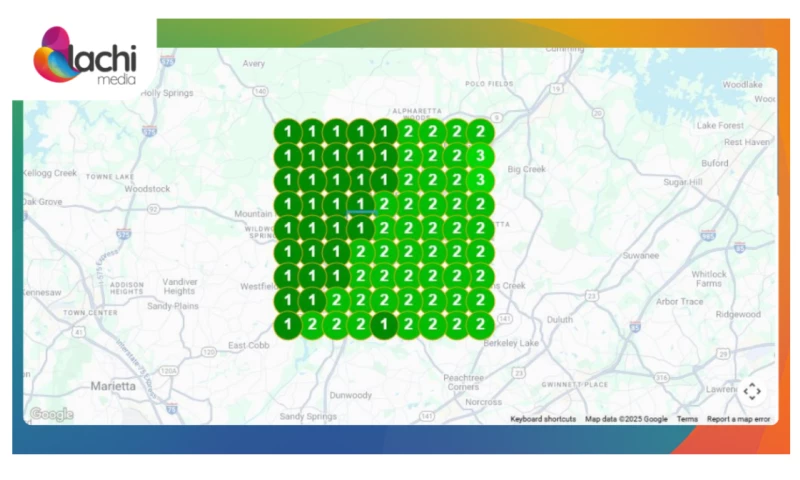Click the Berkeley Lake label

pyautogui.click(x=511, y=343)
